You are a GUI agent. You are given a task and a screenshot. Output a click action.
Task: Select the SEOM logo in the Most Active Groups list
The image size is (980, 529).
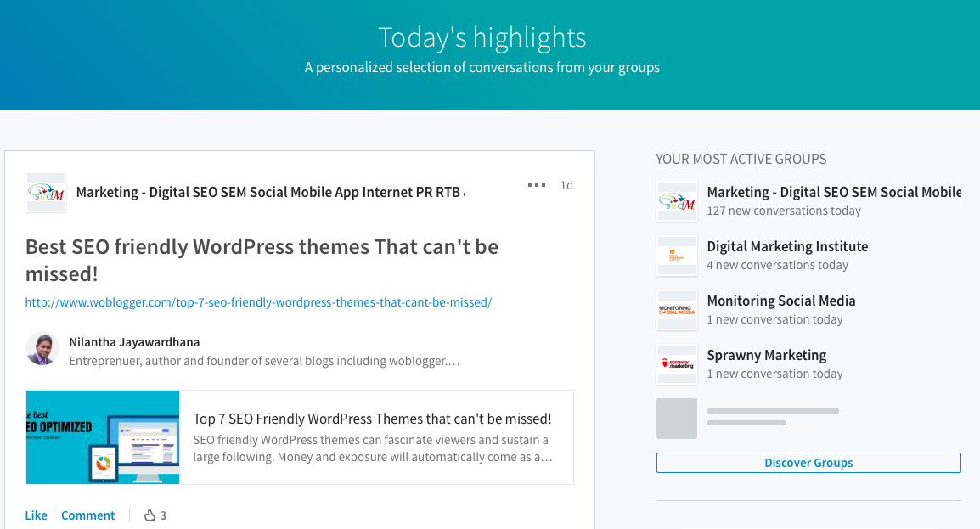(x=677, y=202)
